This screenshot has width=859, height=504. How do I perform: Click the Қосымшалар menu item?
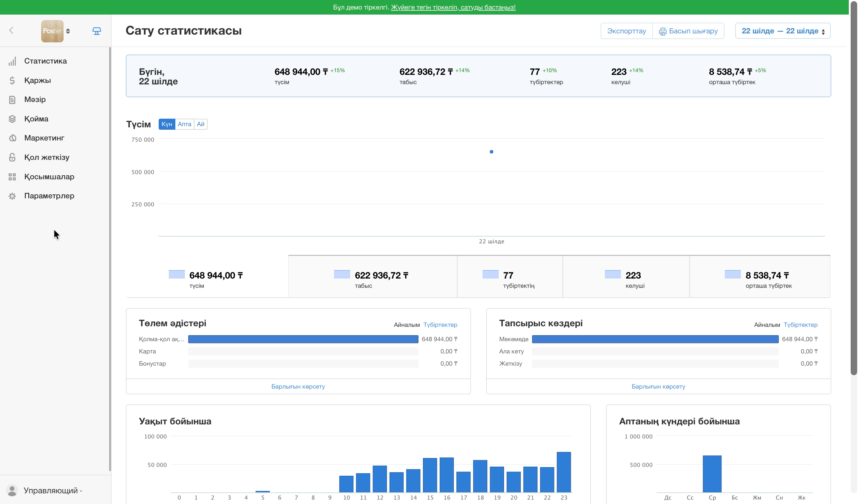[49, 177]
